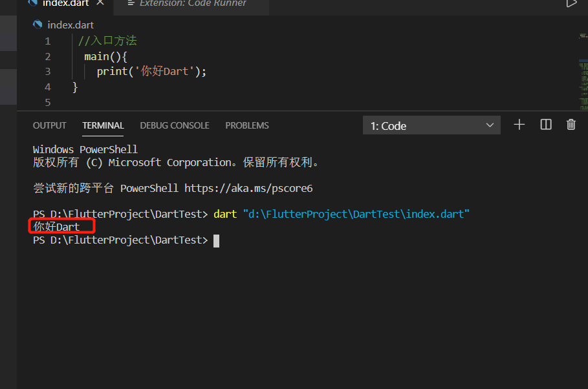Split the terminal with split icon
Image resolution: width=588 pixels, height=389 pixels.
(545, 125)
